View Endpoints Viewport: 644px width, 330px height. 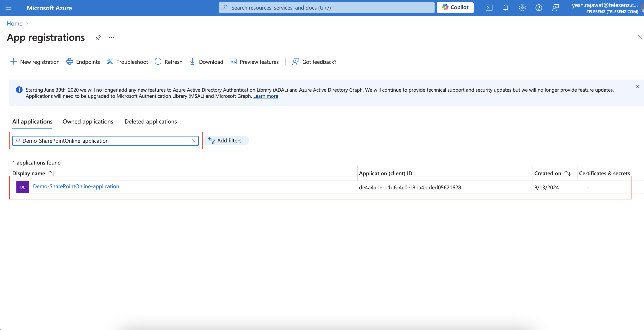[x=83, y=62]
